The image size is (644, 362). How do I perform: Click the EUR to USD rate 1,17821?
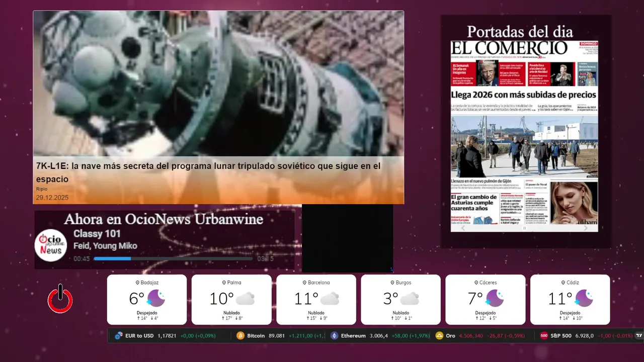point(167,336)
